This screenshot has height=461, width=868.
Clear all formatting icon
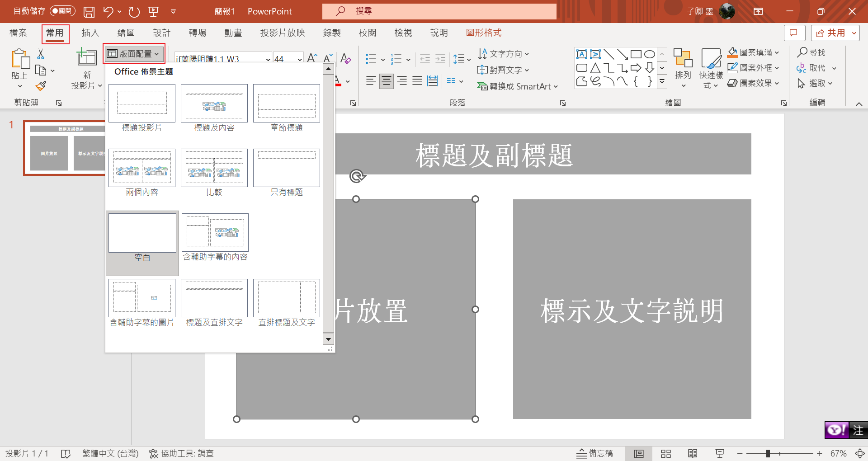(345, 58)
